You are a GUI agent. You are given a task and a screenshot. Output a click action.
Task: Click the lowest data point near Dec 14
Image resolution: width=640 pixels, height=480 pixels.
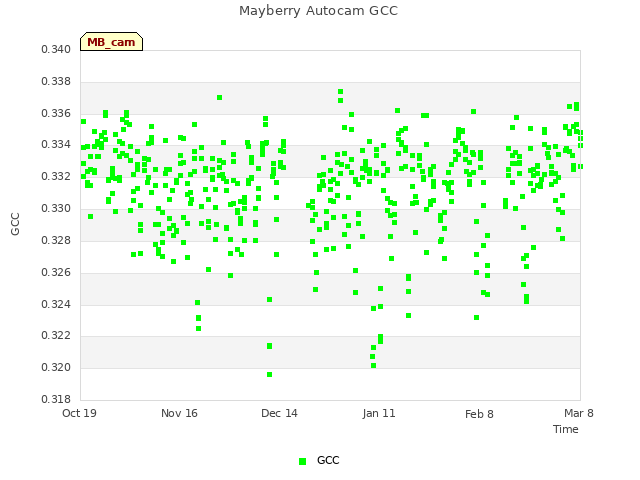[x=269, y=374]
